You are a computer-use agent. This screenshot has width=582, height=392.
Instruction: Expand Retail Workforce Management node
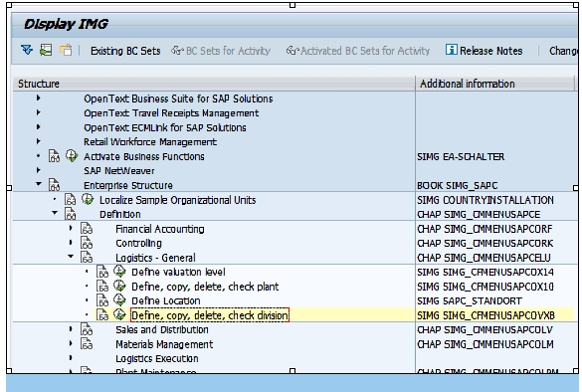pos(38,142)
